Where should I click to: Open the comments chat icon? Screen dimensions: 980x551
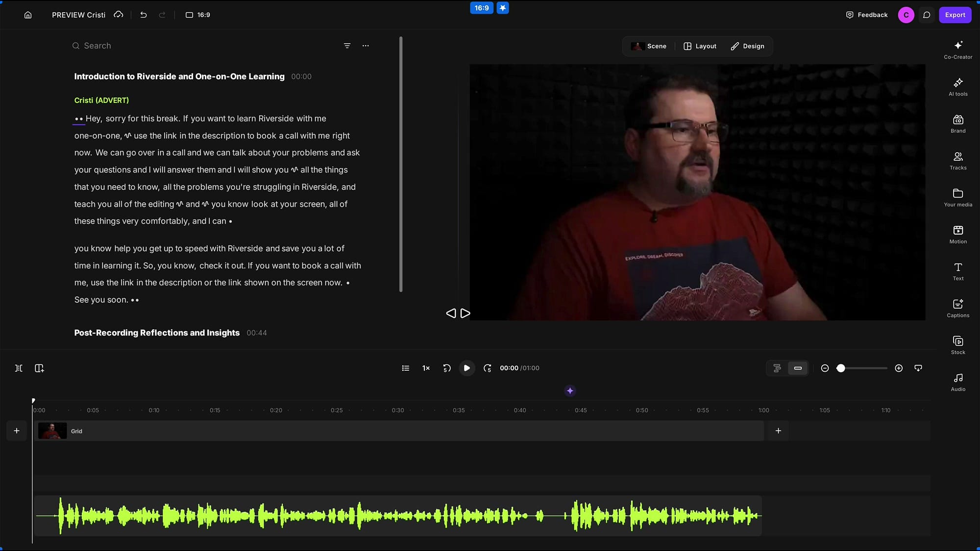coord(927,15)
